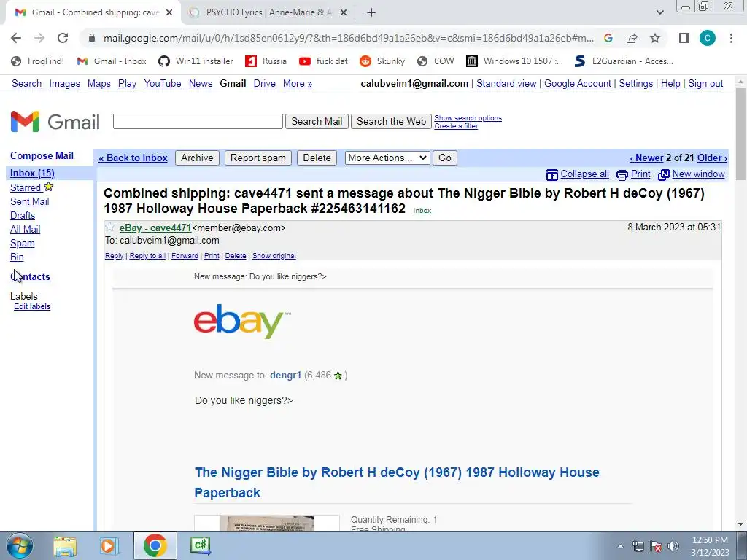Click the Collapse all icon

pos(551,175)
